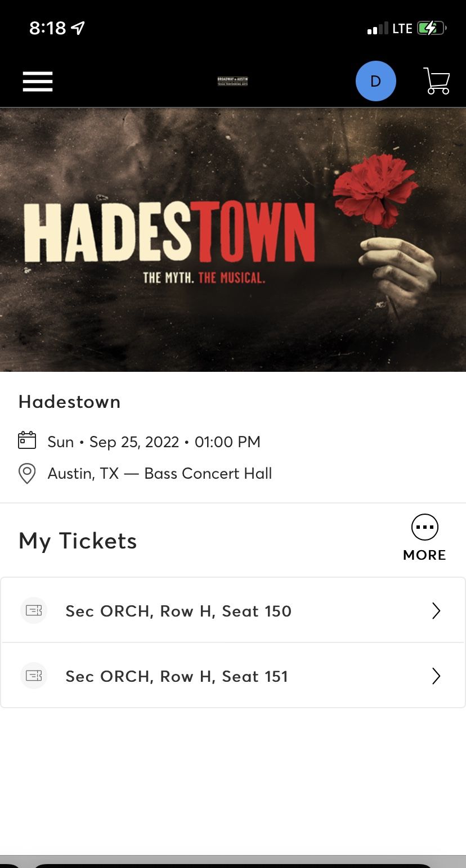Image resolution: width=466 pixels, height=868 pixels.
Task: Tap the Hadestown banner artwork
Action: (233, 238)
